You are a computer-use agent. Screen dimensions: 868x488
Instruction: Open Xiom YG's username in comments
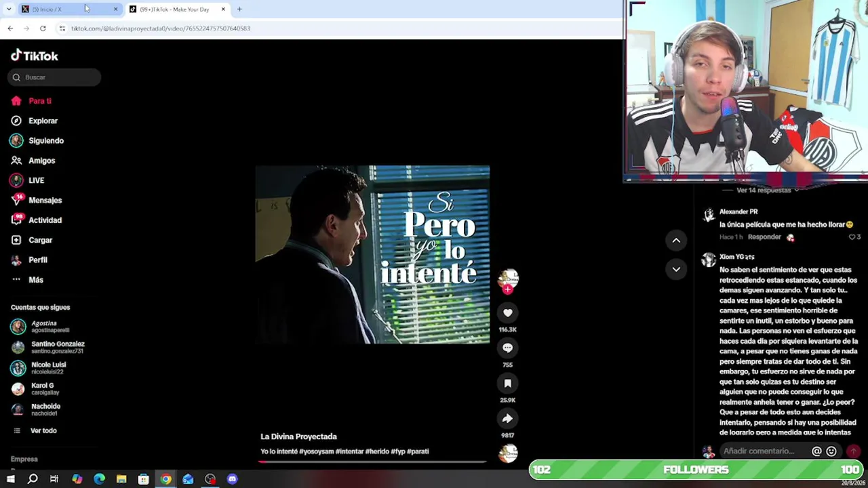click(737, 257)
